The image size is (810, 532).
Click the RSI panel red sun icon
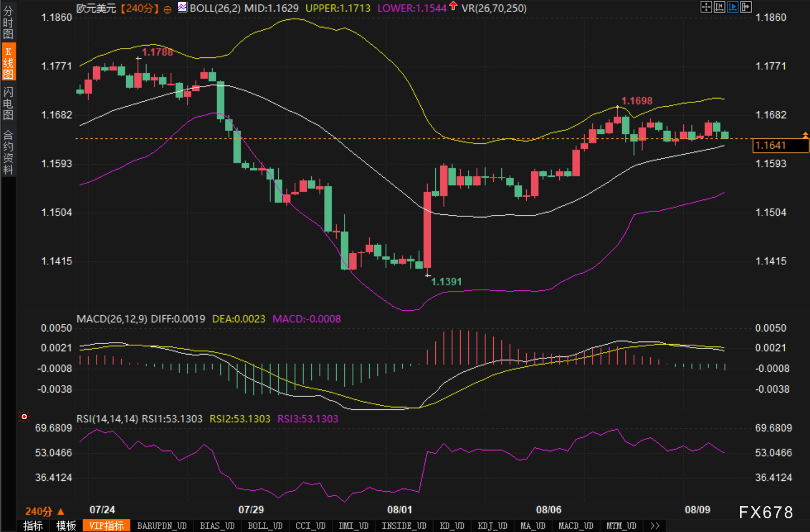pos(24,417)
